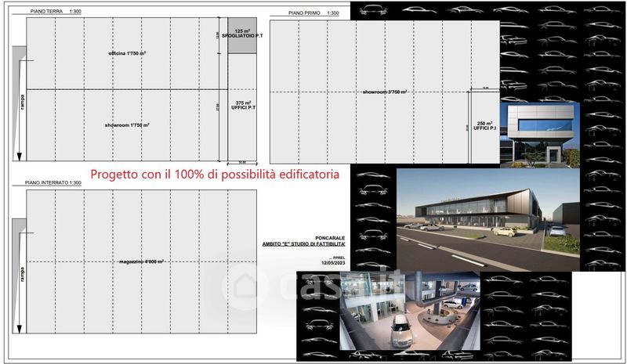Click the 'PIANO TERRA 1:300' heading

56,12
